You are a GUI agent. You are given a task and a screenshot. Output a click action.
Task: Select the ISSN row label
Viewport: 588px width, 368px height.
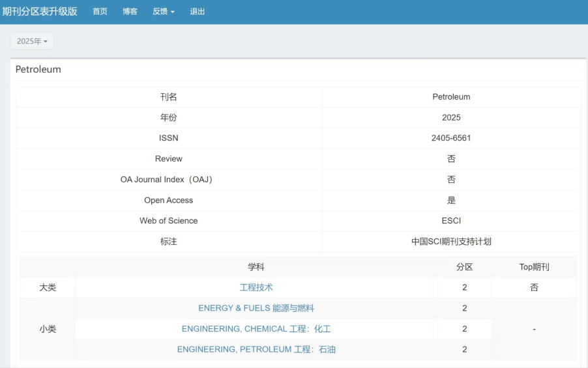point(168,138)
